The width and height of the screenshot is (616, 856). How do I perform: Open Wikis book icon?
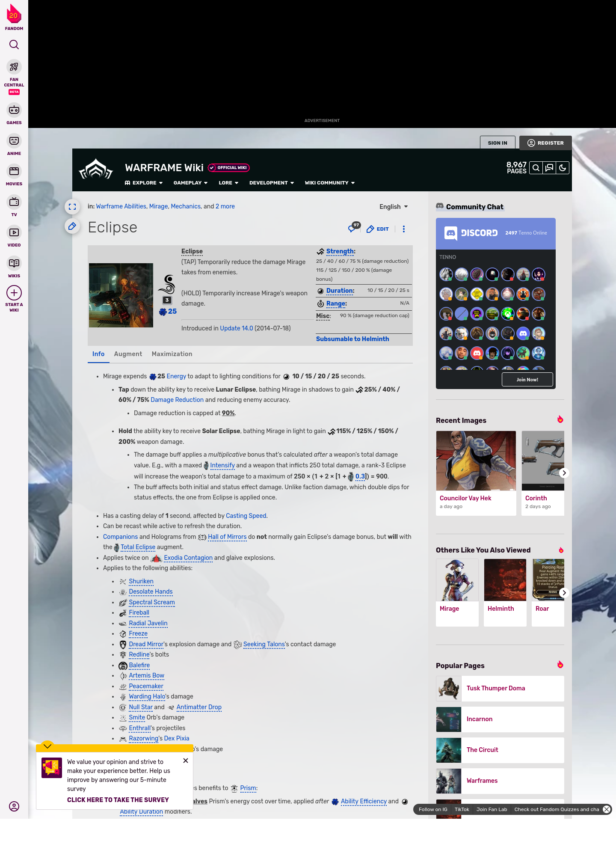pos(14,263)
